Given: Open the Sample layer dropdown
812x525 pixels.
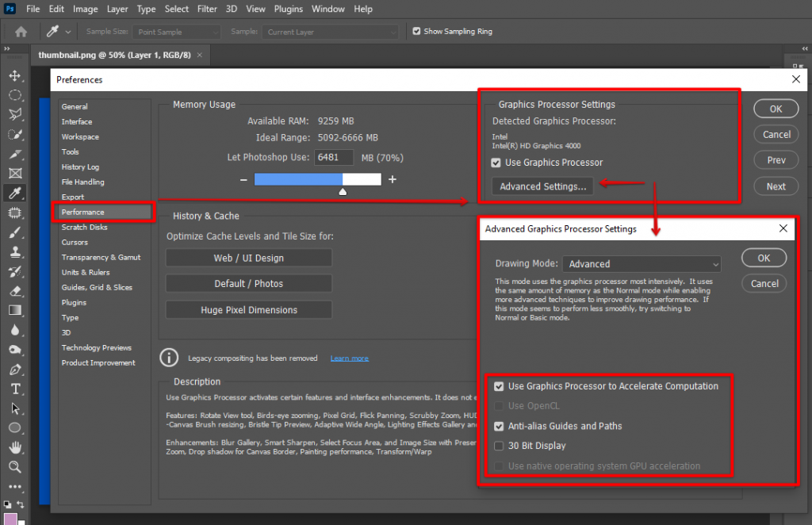Looking at the screenshot, I should pyautogui.click(x=331, y=32).
